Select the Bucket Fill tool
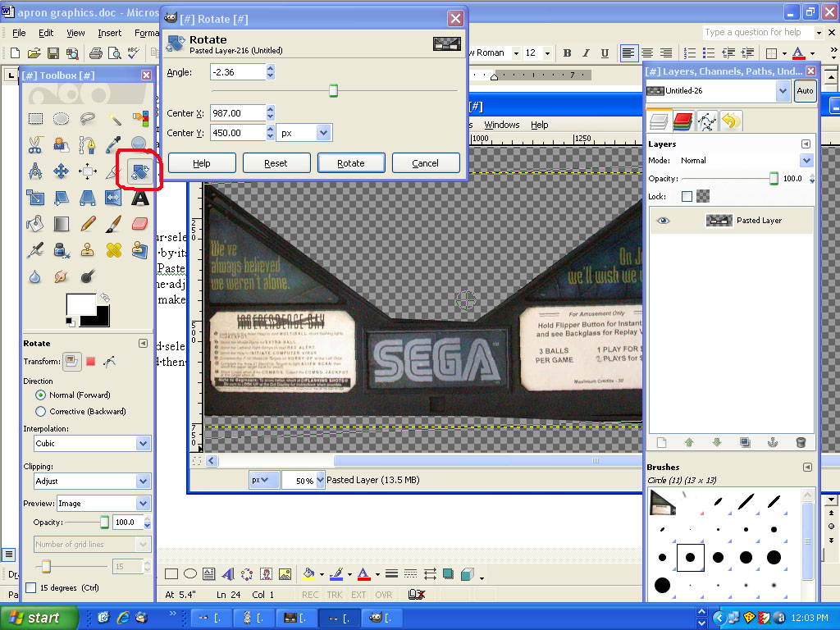840x630 pixels. [35, 224]
